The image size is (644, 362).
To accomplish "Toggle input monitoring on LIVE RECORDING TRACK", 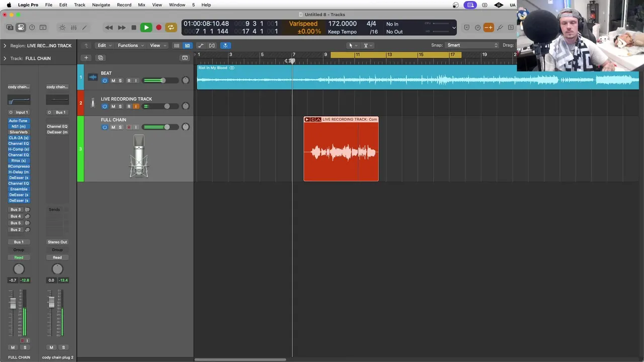I will pos(136,107).
